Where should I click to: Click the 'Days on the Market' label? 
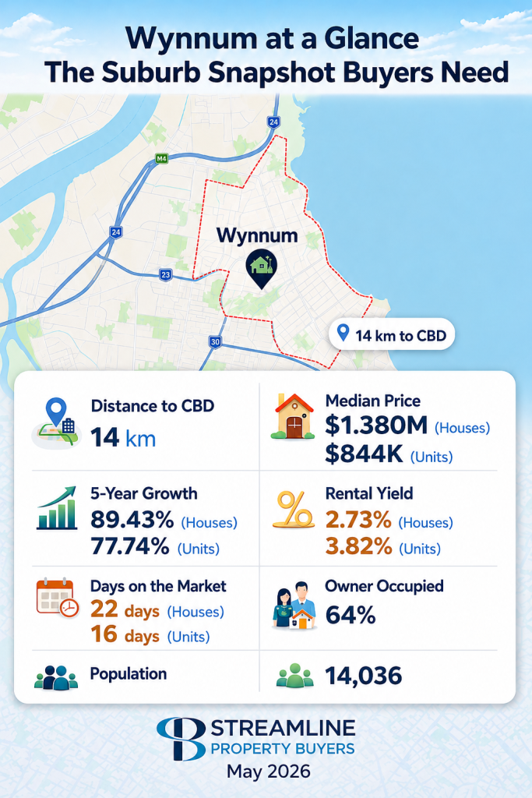[x=158, y=586]
